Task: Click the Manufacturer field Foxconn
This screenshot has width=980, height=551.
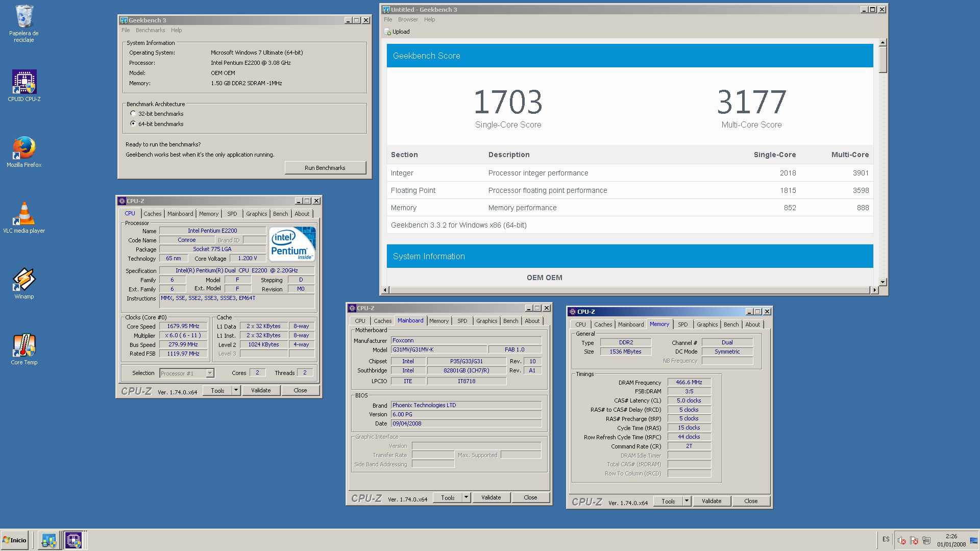Action: (x=466, y=340)
